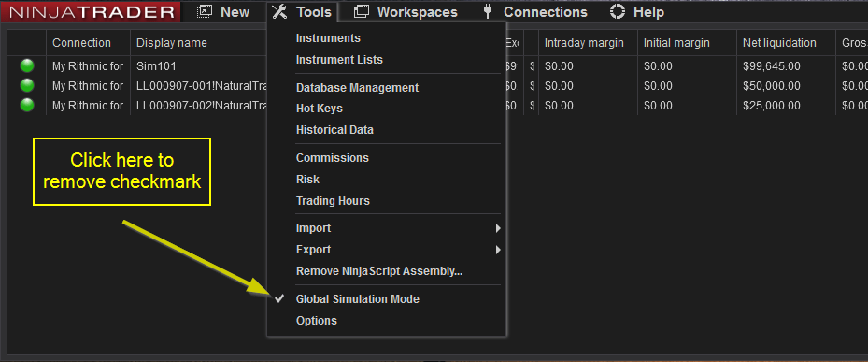Open Hot Keys settings
The height and width of the screenshot is (362, 868).
click(x=320, y=109)
